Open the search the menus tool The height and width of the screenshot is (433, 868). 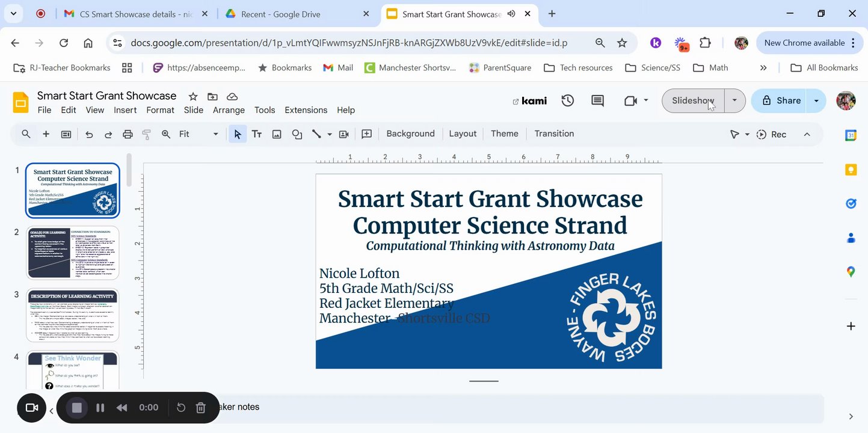pyautogui.click(x=26, y=134)
